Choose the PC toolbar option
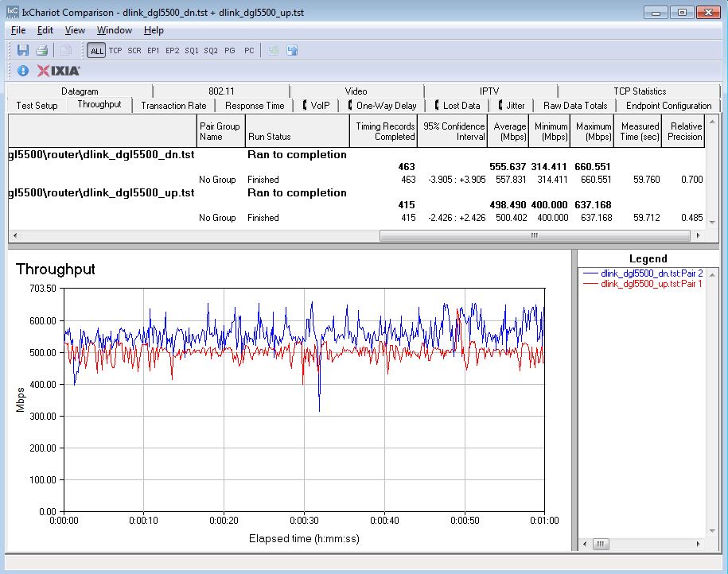This screenshot has width=728, height=574. coord(249,51)
